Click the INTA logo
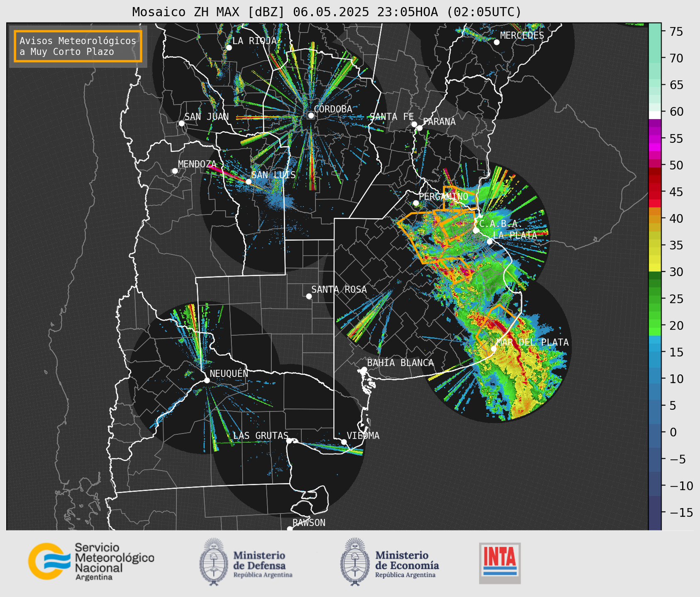This screenshot has height=597, width=700. 500,563
